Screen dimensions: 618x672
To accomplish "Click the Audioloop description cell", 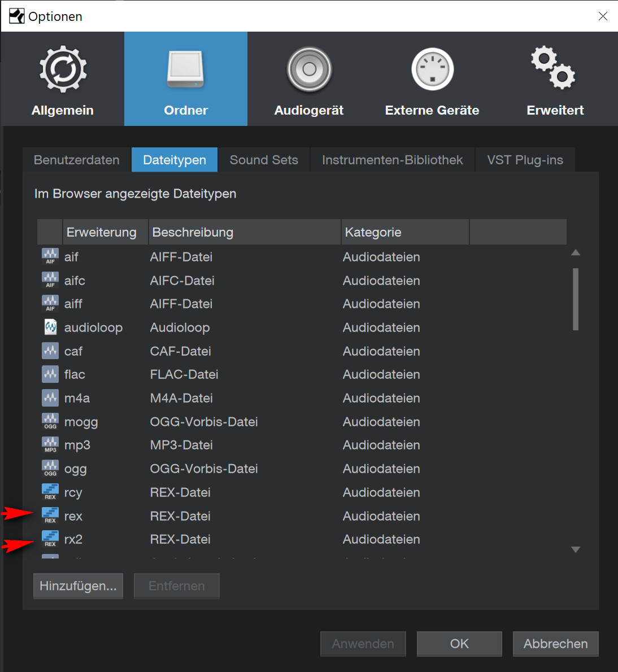I will [180, 328].
